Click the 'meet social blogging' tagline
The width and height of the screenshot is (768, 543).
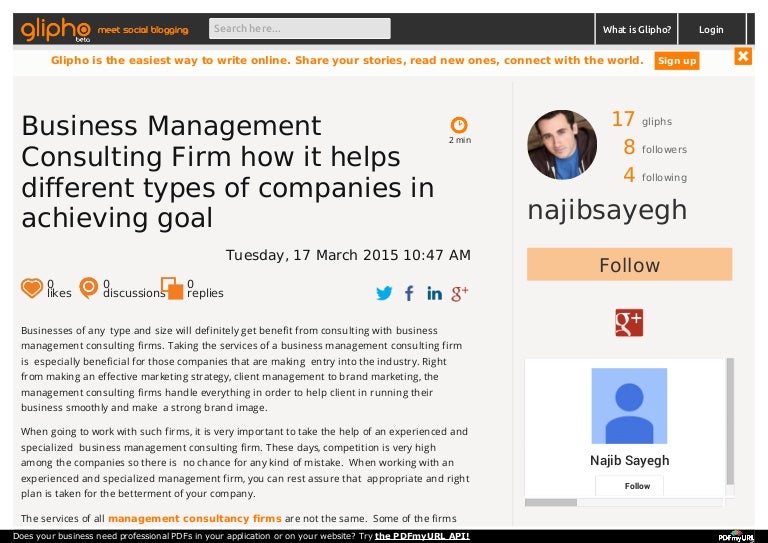[143, 30]
